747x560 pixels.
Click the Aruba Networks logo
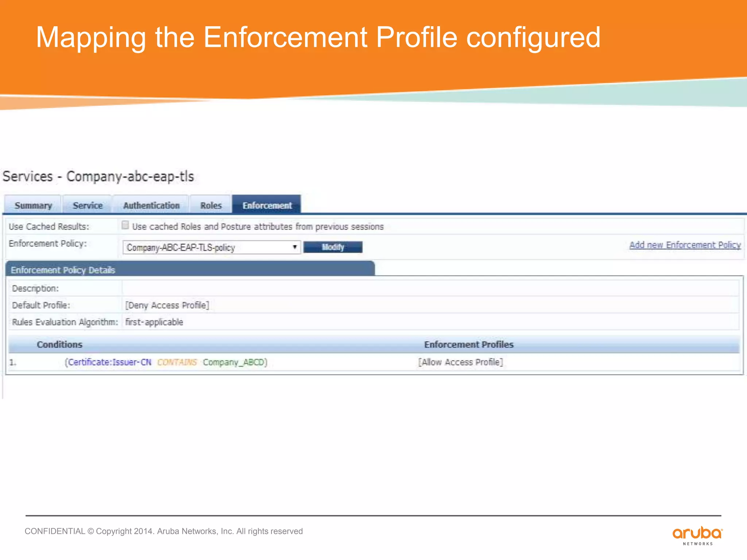click(x=697, y=536)
